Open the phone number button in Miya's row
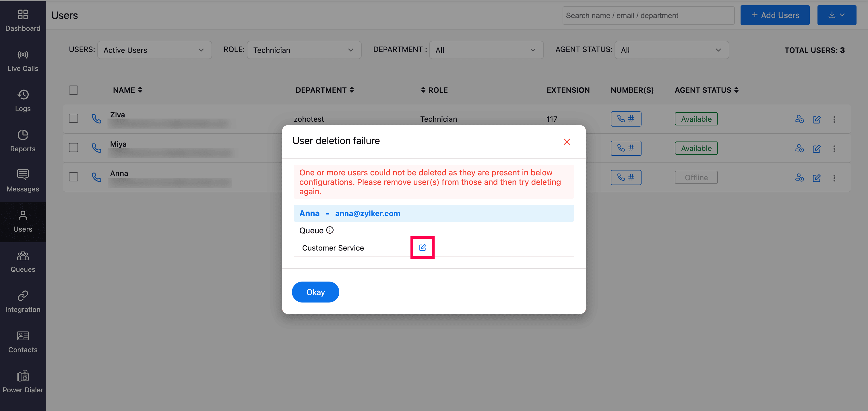 tap(626, 148)
